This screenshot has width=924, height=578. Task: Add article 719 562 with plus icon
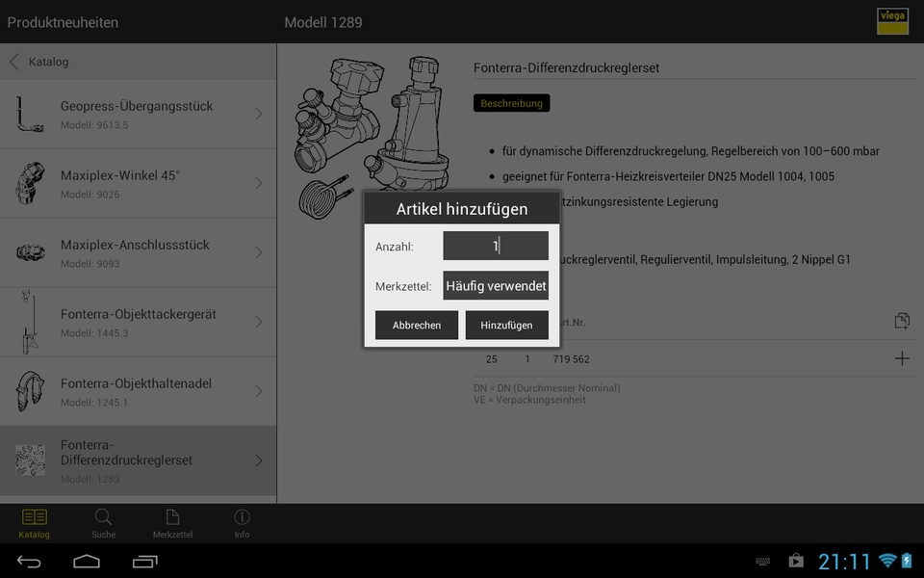[902, 358]
